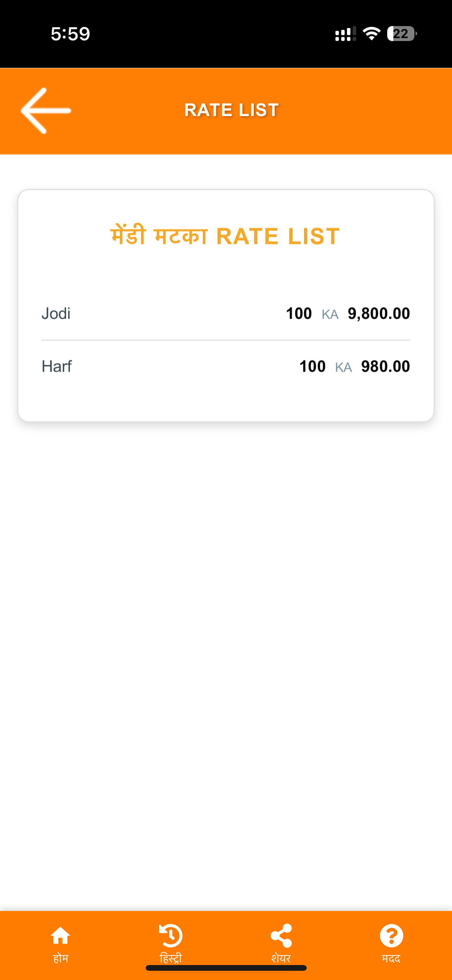Open the Help question mark icon
The width and height of the screenshot is (452, 980).
tap(391, 936)
